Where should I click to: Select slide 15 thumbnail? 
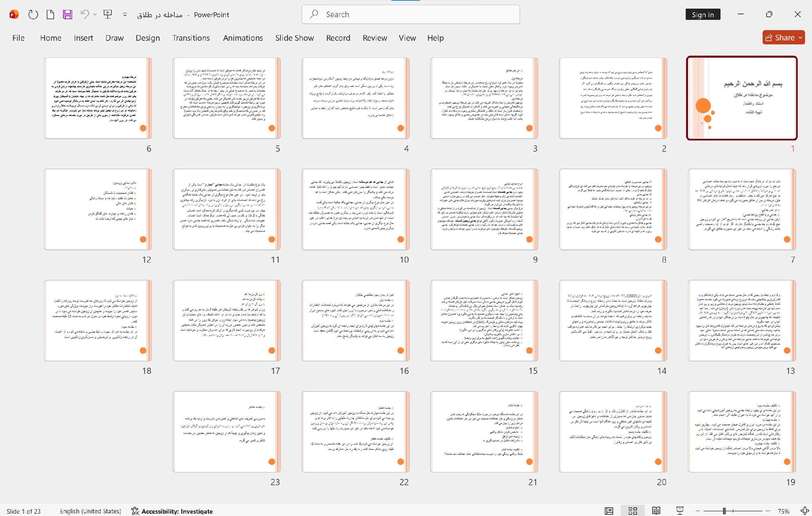pos(484,321)
